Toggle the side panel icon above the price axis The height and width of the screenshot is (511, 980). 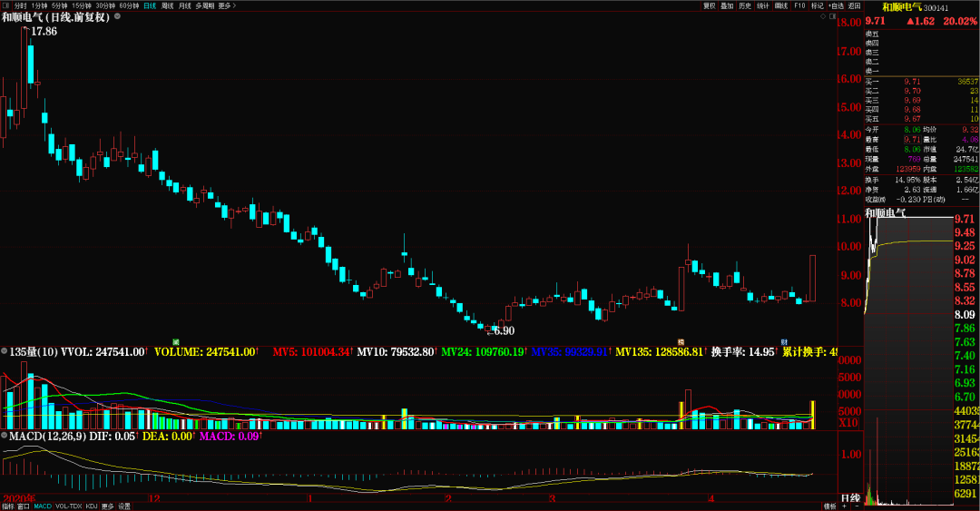click(x=832, y=16)
